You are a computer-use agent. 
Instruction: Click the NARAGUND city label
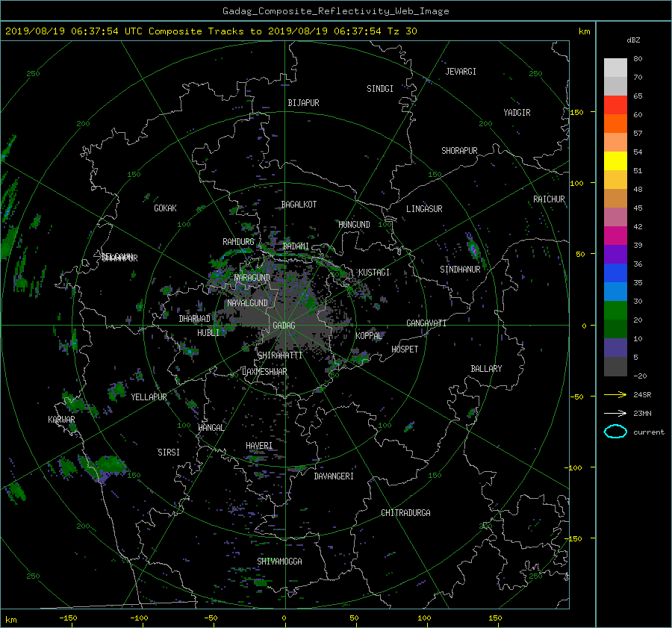tap(252, 277)
